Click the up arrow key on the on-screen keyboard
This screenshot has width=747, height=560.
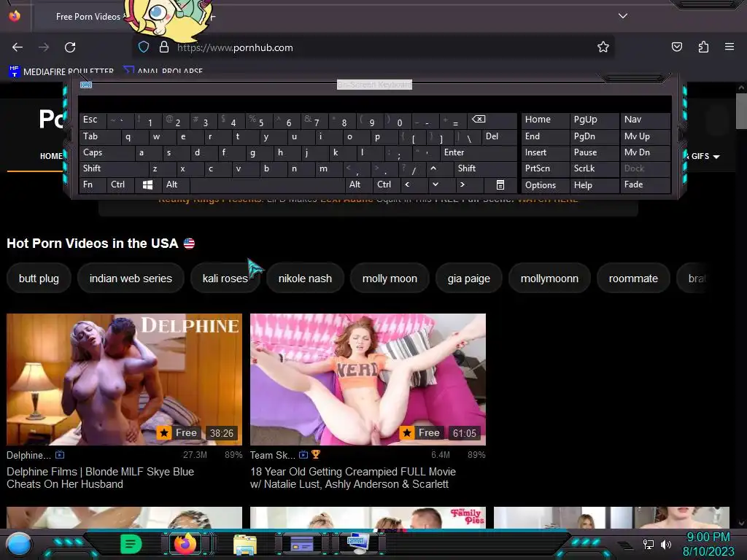point(433,168)
